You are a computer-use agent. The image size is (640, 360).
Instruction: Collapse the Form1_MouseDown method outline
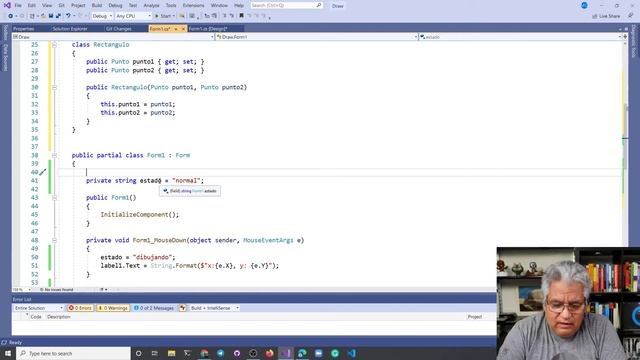point(54,240)
